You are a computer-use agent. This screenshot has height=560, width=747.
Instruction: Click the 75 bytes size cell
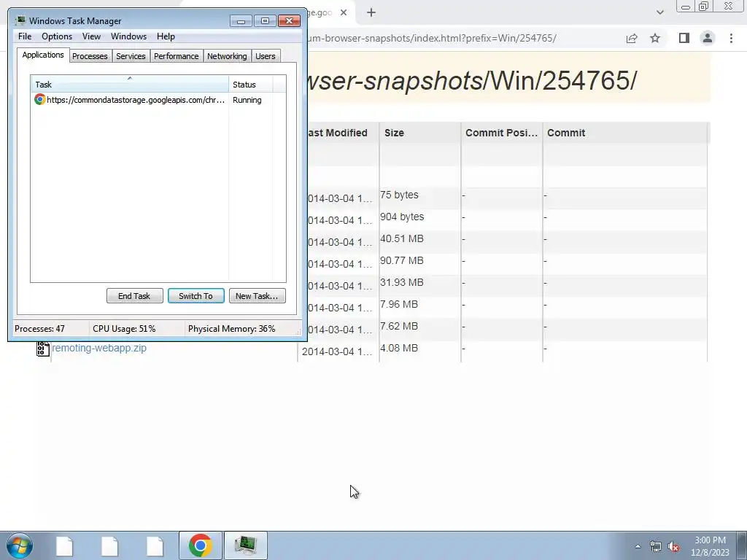pyautogui.click(x=399, y=195)
